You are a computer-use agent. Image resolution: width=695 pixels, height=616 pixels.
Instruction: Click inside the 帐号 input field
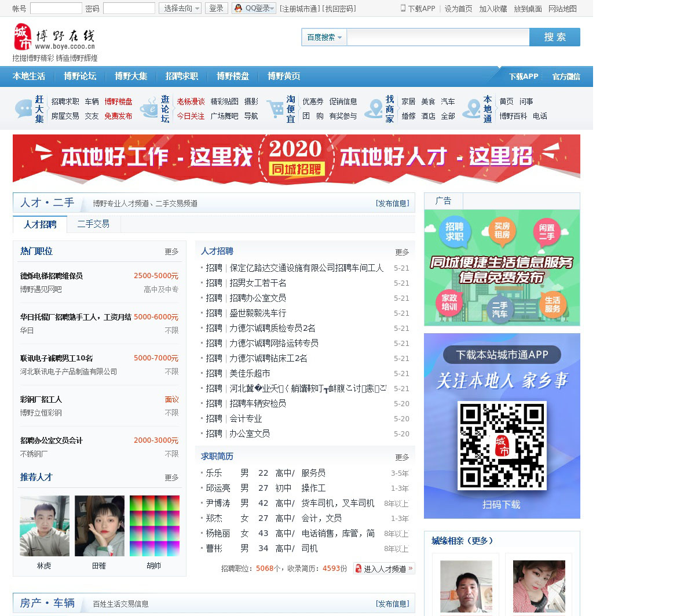coord(56,8)
